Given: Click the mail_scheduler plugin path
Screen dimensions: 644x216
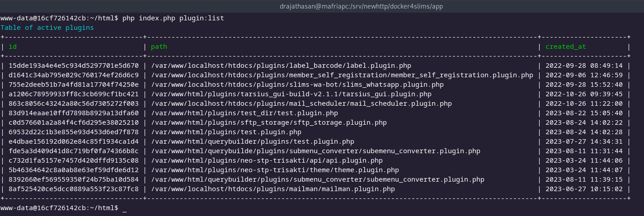Looking at the screenshot, I should (x=301, y=103).
